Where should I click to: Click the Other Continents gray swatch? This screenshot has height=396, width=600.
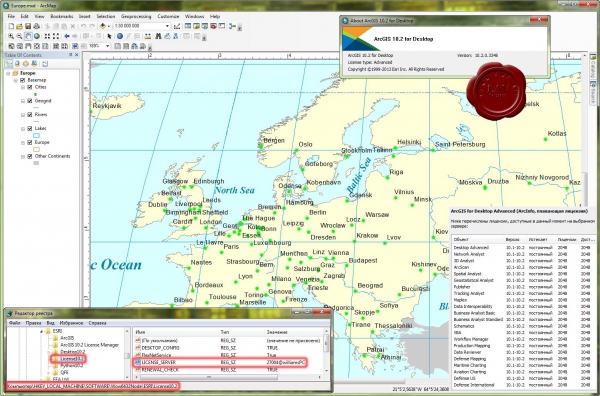(36, 163)
